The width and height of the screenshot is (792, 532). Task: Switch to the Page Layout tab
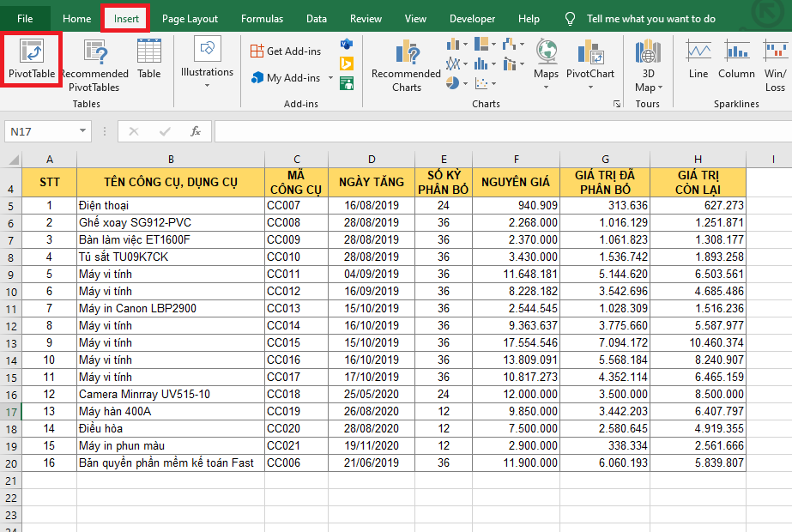190,19
